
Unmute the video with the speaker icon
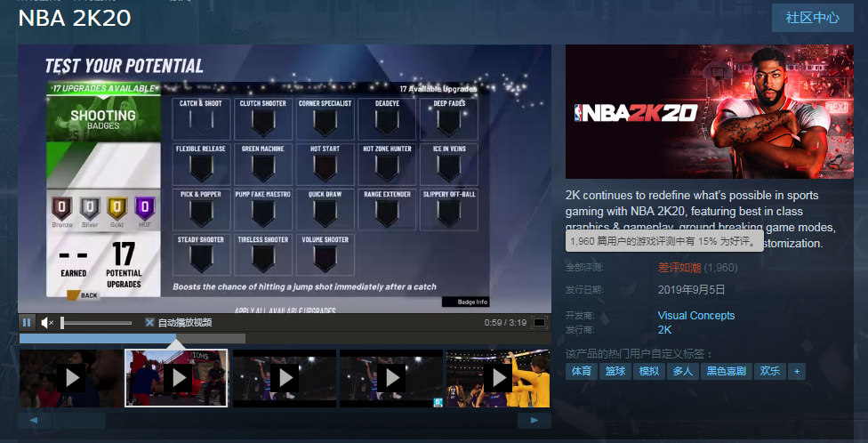(x=47, y=322)
